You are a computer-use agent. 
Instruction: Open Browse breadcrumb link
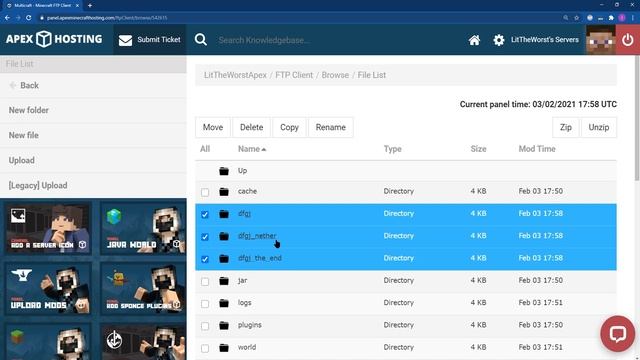(x=335, y=75)
